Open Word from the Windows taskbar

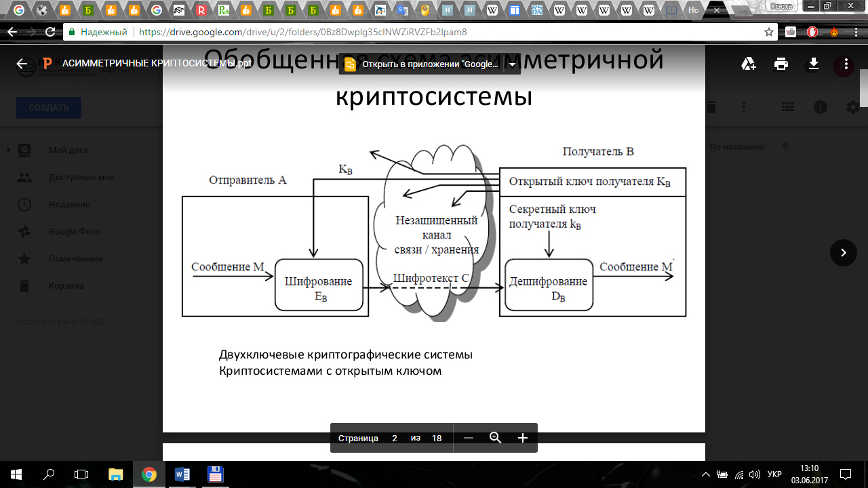(182, 474)
